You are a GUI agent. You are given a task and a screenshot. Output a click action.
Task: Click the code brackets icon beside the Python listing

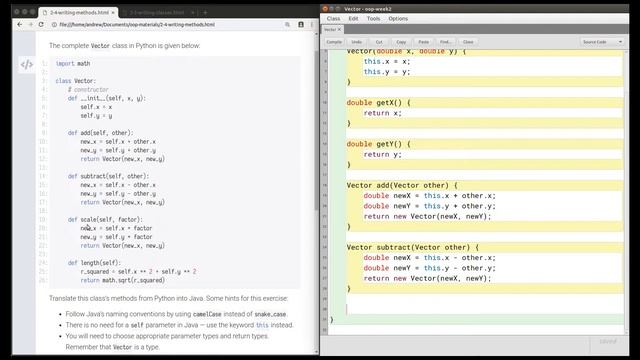27,64
